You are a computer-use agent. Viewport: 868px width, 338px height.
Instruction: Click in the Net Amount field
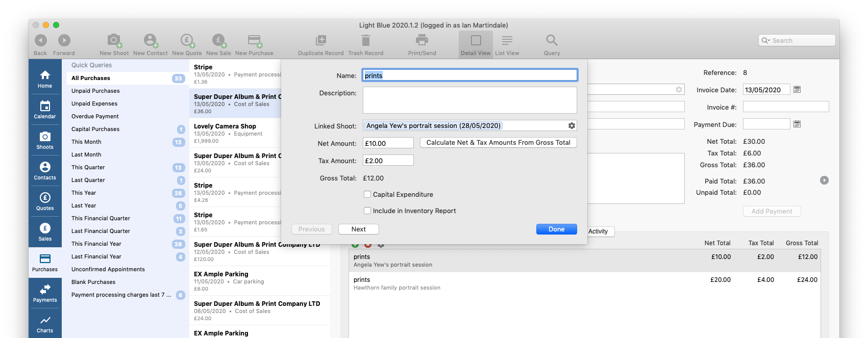coord(388,143)
